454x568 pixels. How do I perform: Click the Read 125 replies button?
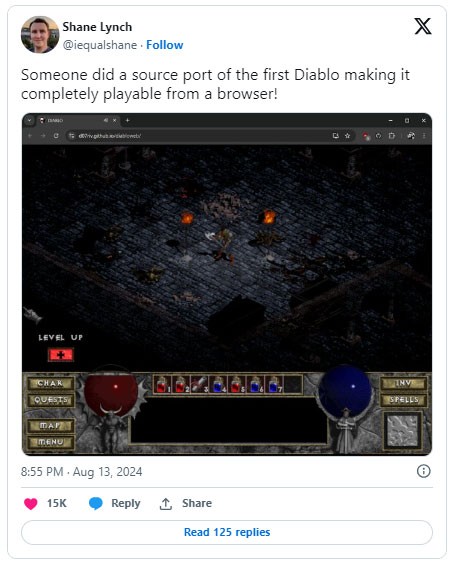pos(227,532)
